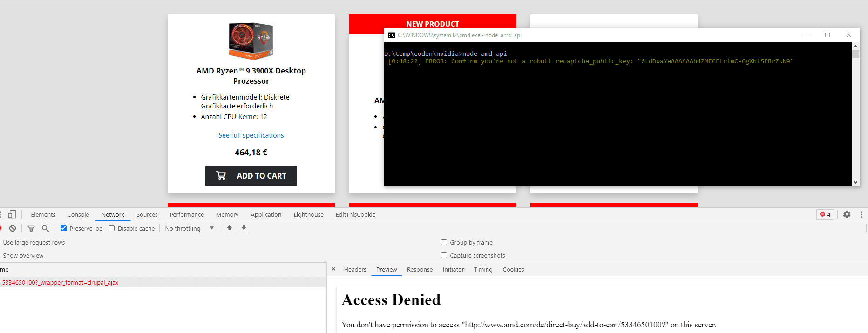868x333 pixels.
Task: Click the recaptcha error line in console
Action: tap(590, 61)
